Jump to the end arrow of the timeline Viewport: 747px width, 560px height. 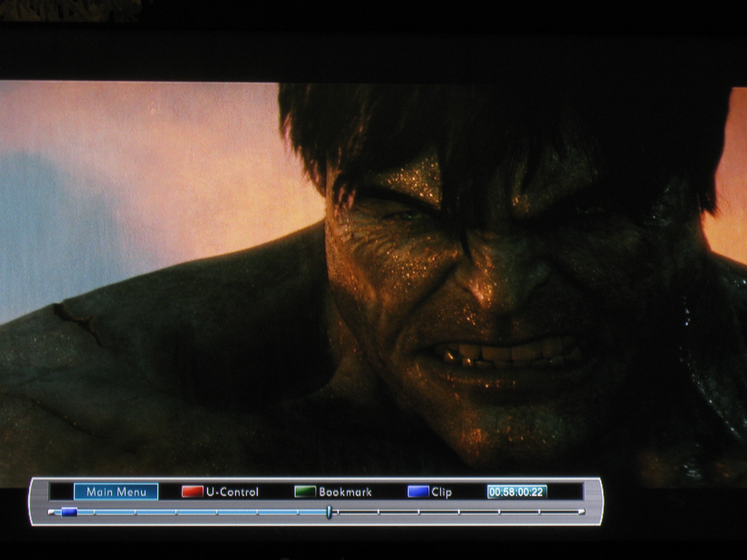(582, 512)
